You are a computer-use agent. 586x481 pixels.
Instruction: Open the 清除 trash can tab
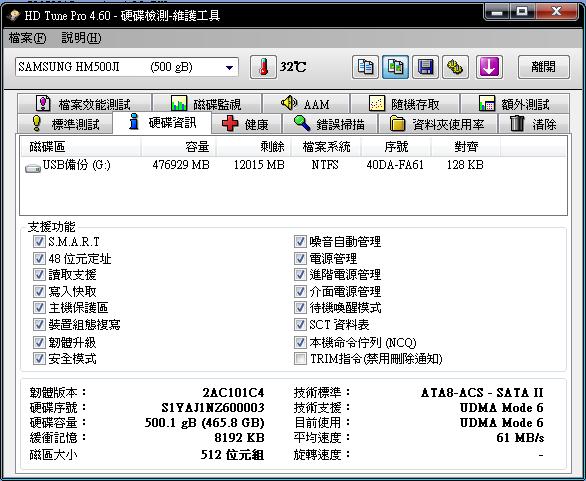(x=534, y=123)
